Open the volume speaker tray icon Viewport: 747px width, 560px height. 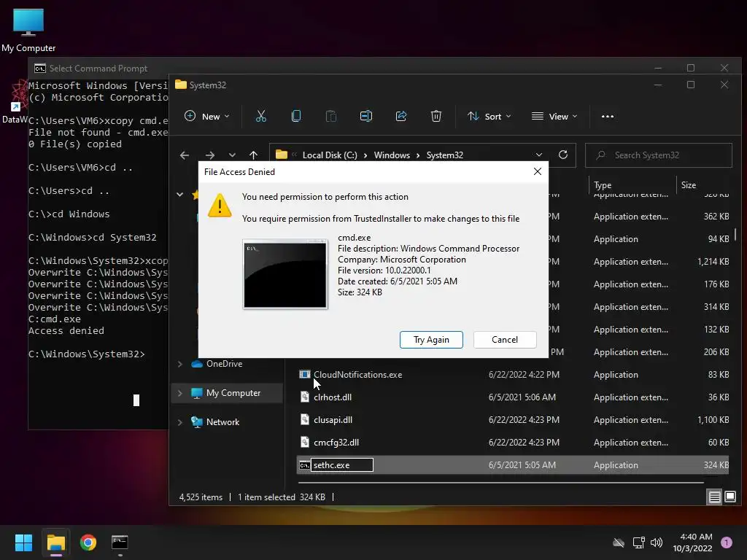pos(657,542)
